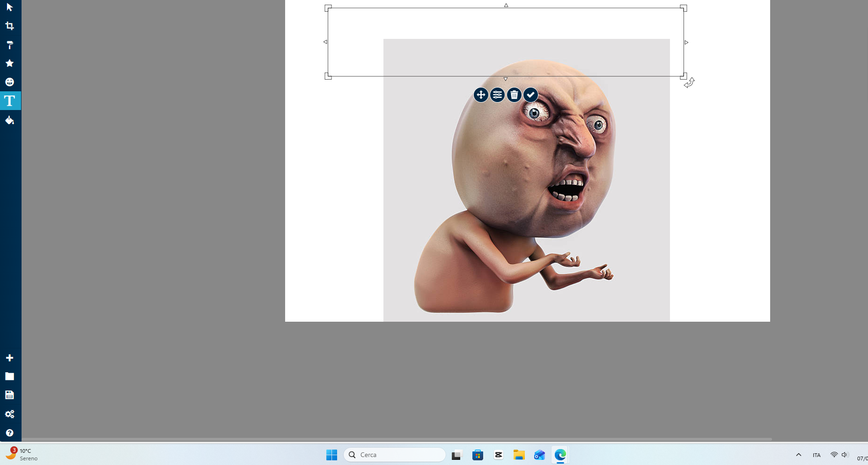Launch Microsoft Edge from the taskbar
Viewport: 868px width, 465px height.
pos(560,455)
